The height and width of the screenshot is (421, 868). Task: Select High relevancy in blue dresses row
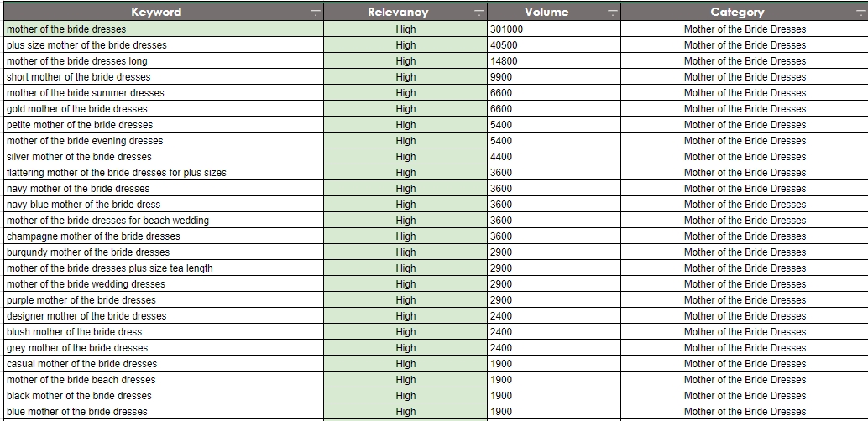[x=405, y=412]
